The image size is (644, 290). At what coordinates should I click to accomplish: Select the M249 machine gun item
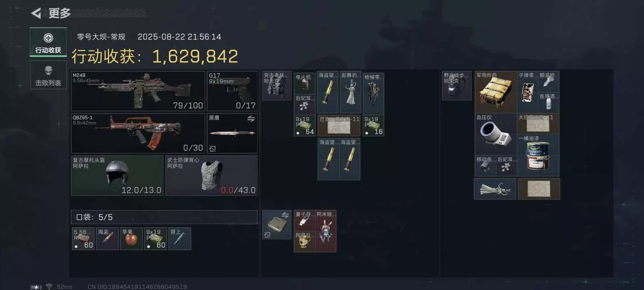[x=138, y=91]
